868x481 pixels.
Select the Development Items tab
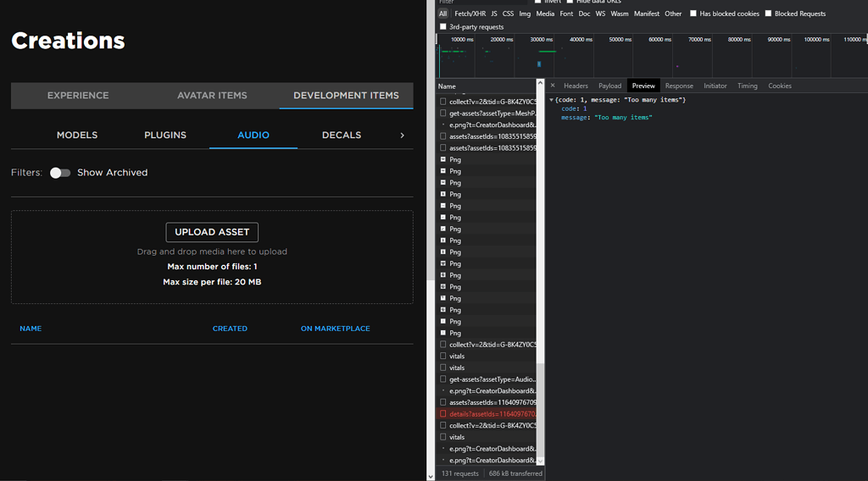(346, 96)
